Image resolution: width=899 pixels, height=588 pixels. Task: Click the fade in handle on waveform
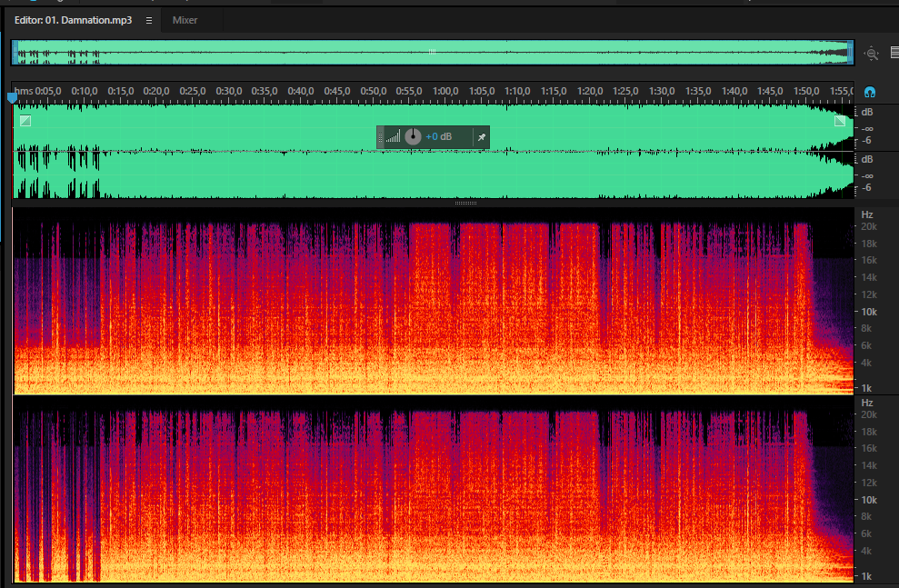pos(25,120)
